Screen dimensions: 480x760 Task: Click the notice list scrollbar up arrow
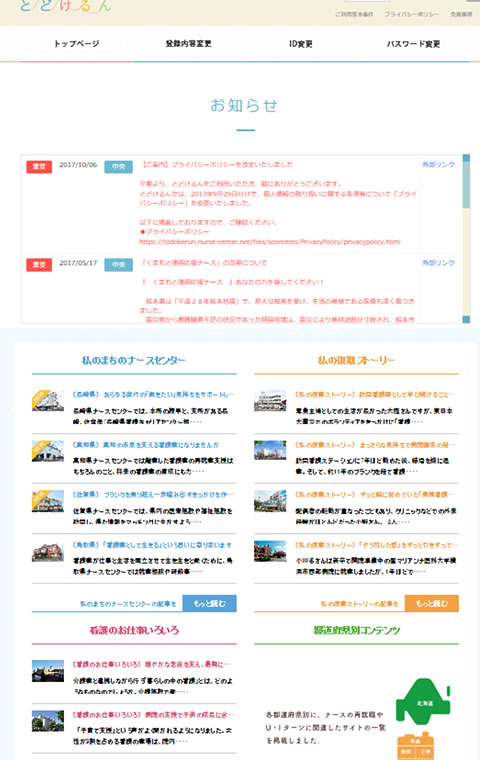click(x=466, y=158)
